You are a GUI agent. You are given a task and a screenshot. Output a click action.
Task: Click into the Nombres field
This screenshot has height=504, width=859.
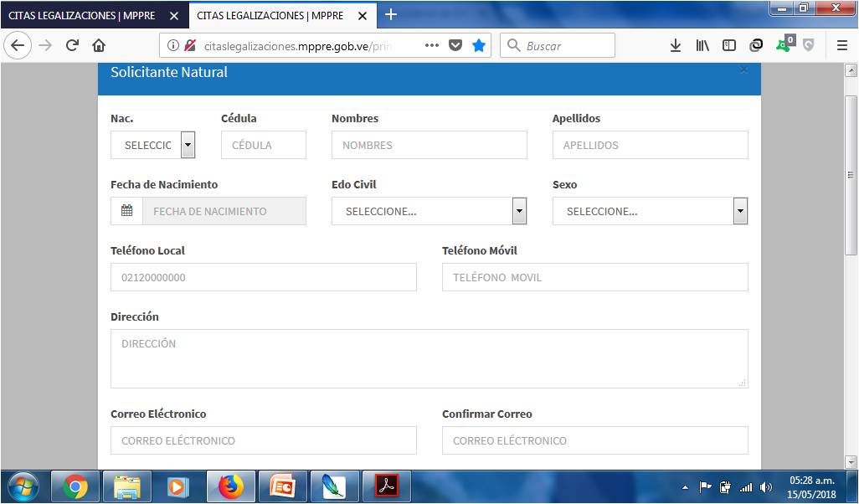pos(429,145)
